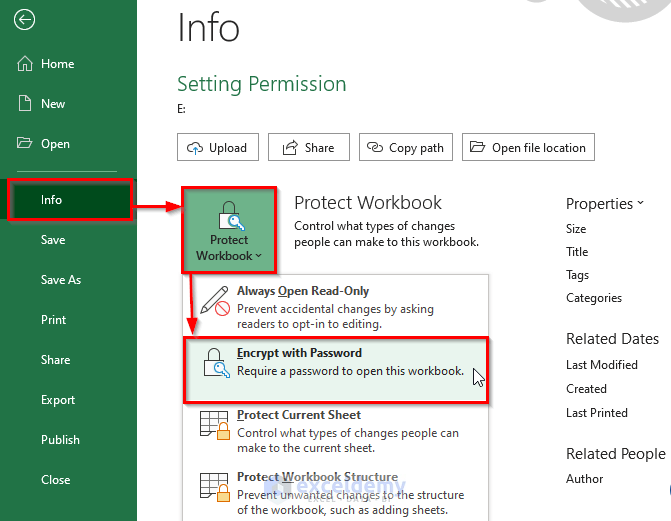Click the Upload button

218,148
